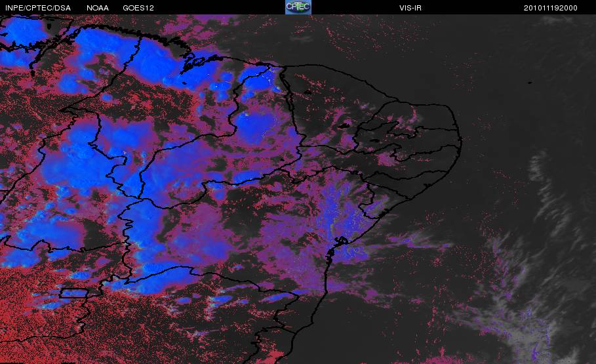Viewport: 596px width, 364px height.
Task: Click the INPE/CPTEC/DSA header text
Action: [x=38, y=8]
